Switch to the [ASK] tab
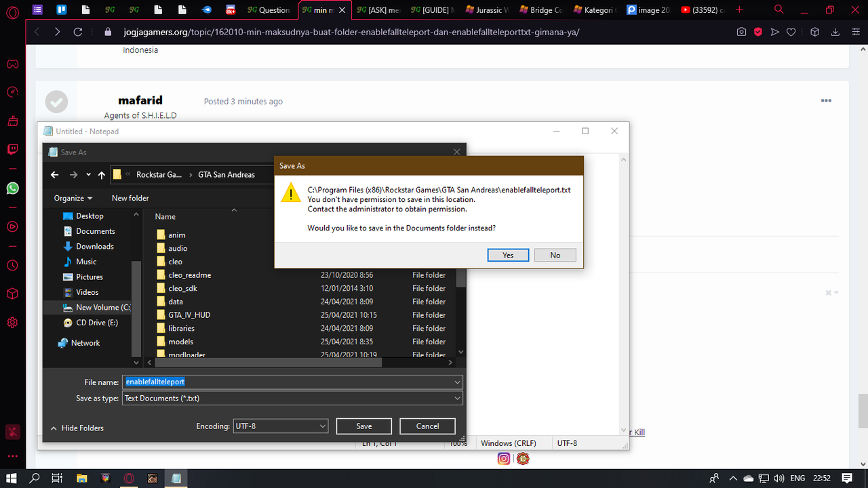This screenshot has height=488, width=868. click(378, 10)
